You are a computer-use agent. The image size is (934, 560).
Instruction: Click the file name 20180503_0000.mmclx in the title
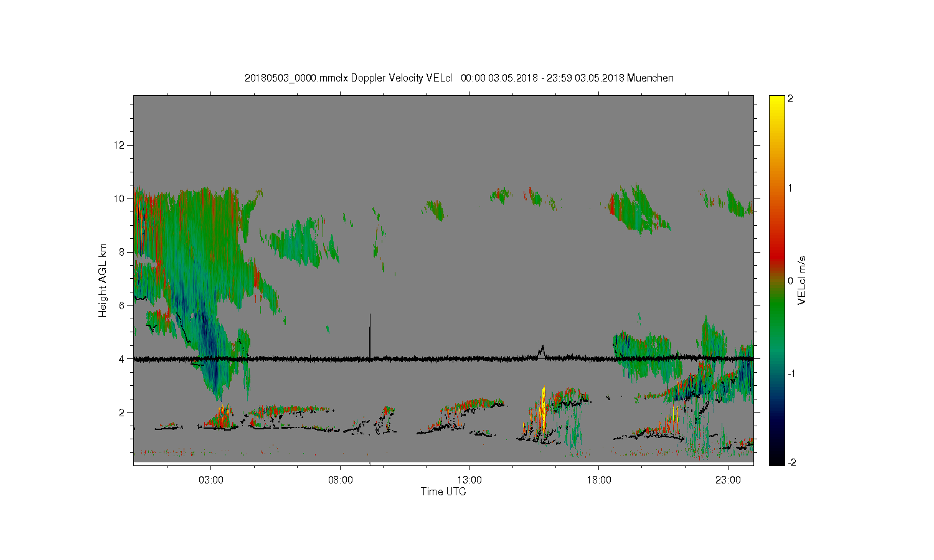tap(296, 78)
